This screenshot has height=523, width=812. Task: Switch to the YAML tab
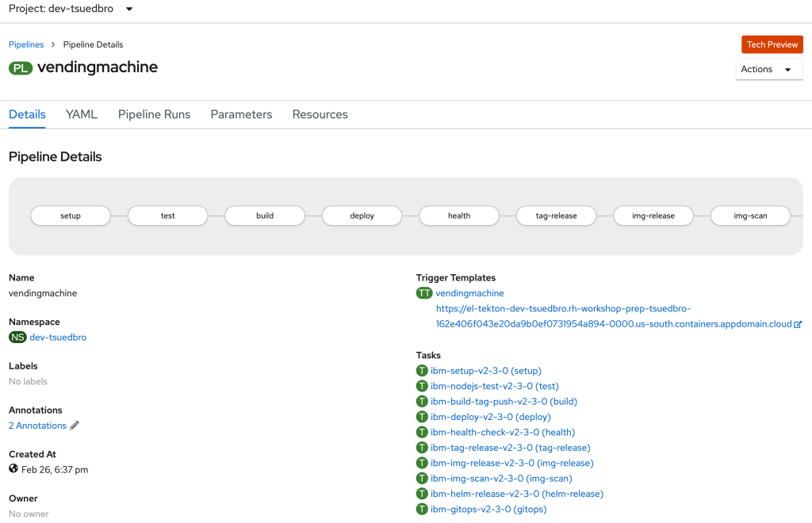[x=82, y=114]
